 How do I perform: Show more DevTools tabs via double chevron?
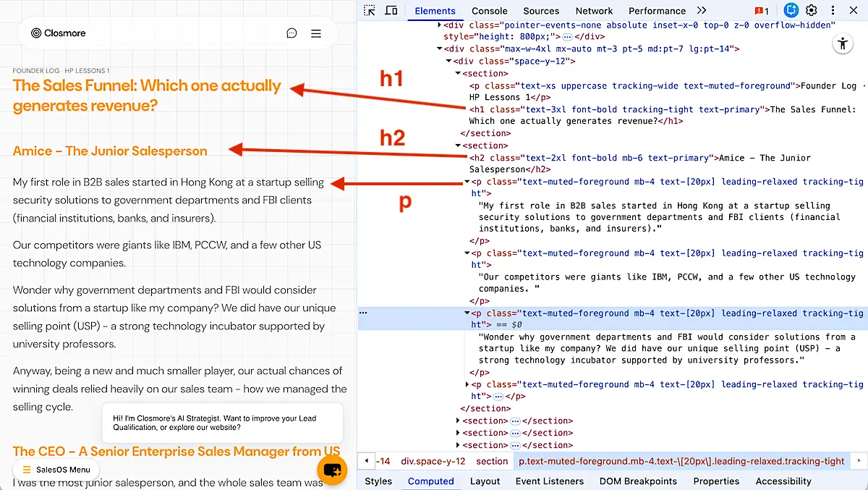point(702,11)
